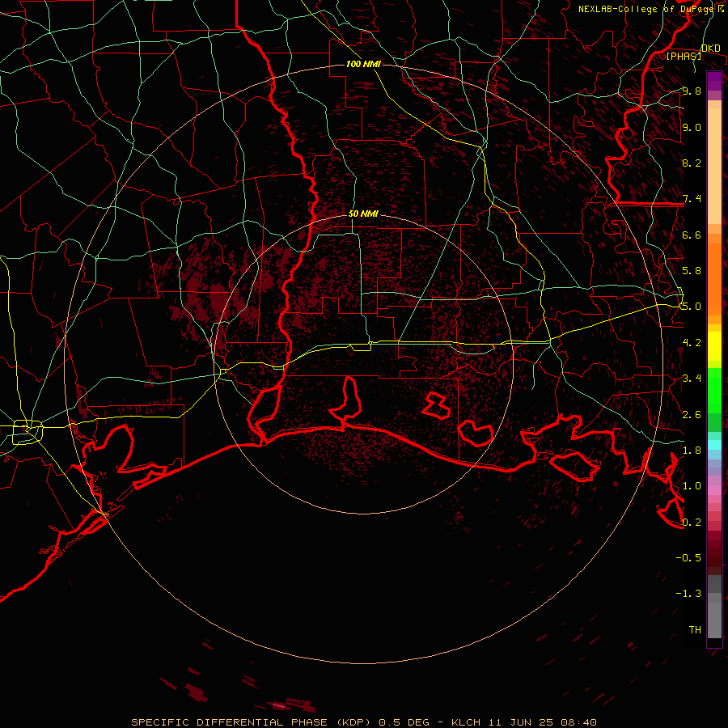
Task: Select the 5.8 scale value
Action: coord(692,271)
